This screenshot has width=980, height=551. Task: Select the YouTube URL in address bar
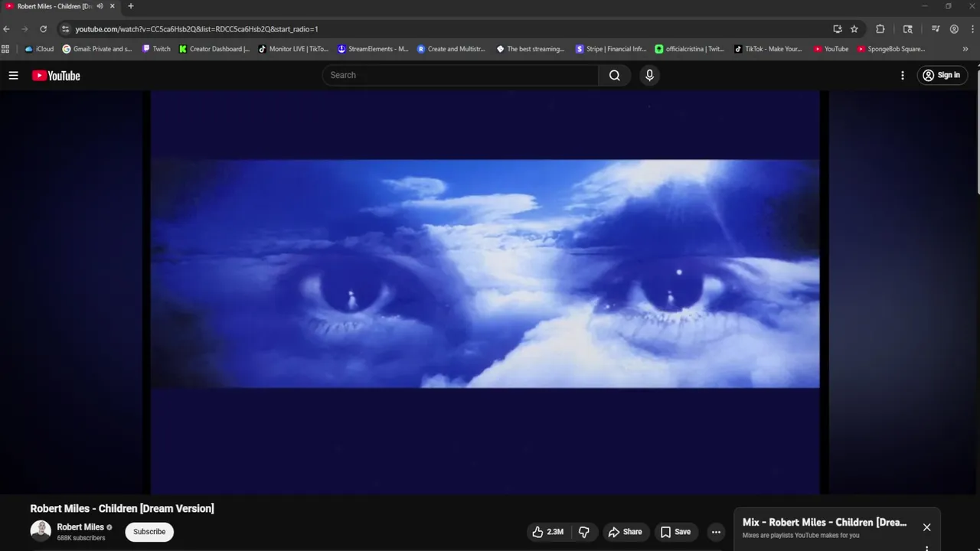click(x=197, y=29)
